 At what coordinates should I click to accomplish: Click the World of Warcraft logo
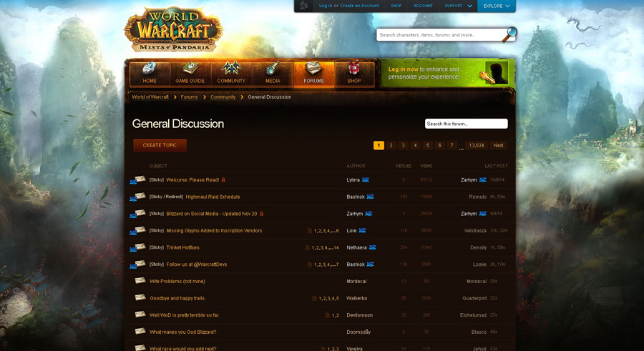coord(174,29)
